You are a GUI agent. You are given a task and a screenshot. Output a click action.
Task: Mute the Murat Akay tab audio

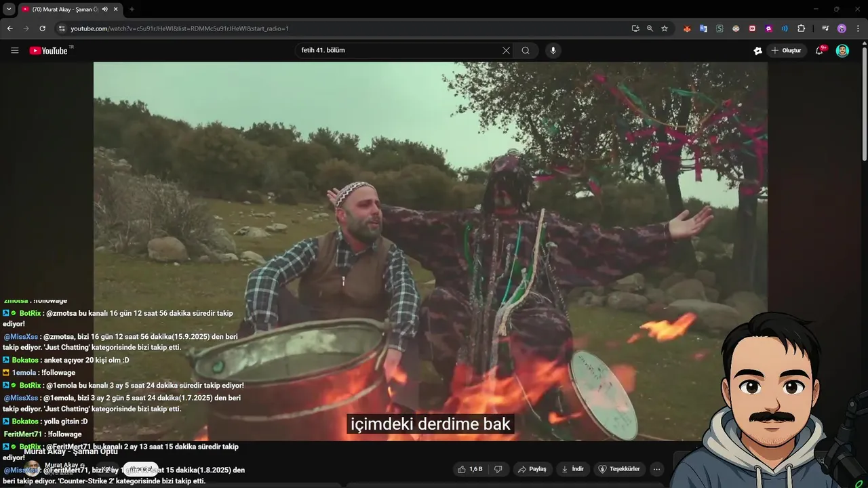click(x=105, y=9)
